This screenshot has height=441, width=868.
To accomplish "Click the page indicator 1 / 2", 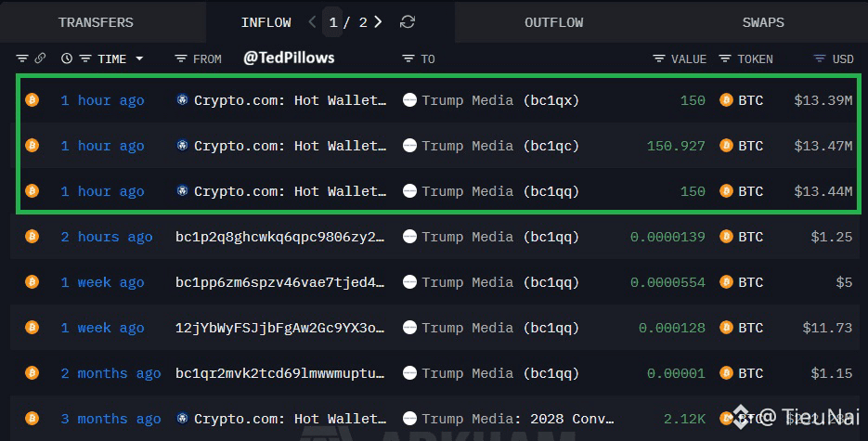I will pos(347,22).
